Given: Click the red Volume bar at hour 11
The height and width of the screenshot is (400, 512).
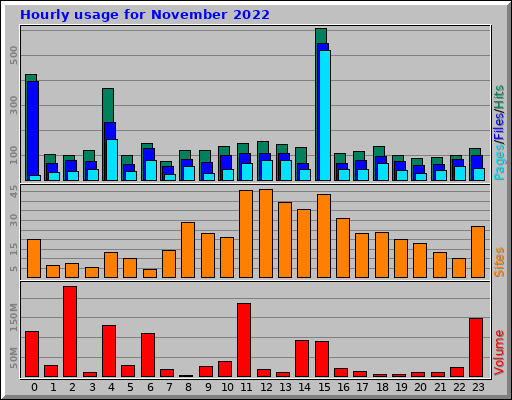Looking at the screenshot, I should pos(244,340).
